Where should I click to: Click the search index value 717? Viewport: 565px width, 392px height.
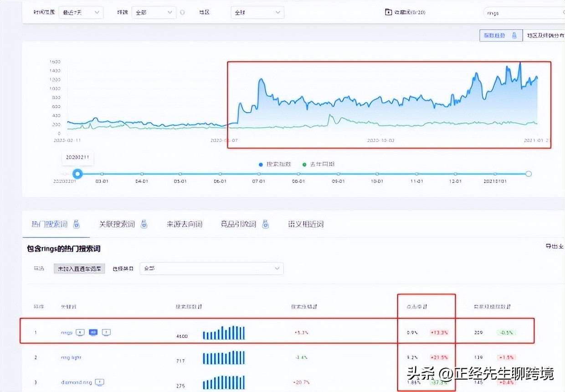[180, 361]
